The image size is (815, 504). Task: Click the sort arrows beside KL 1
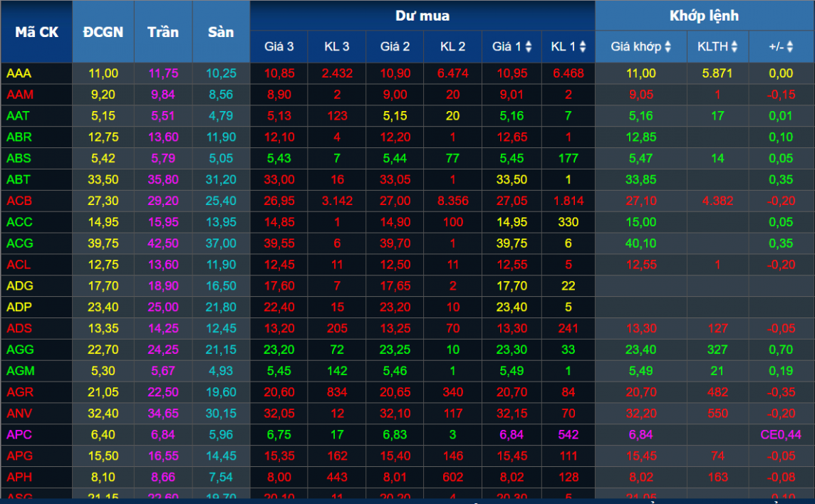[x=583, y=47]
